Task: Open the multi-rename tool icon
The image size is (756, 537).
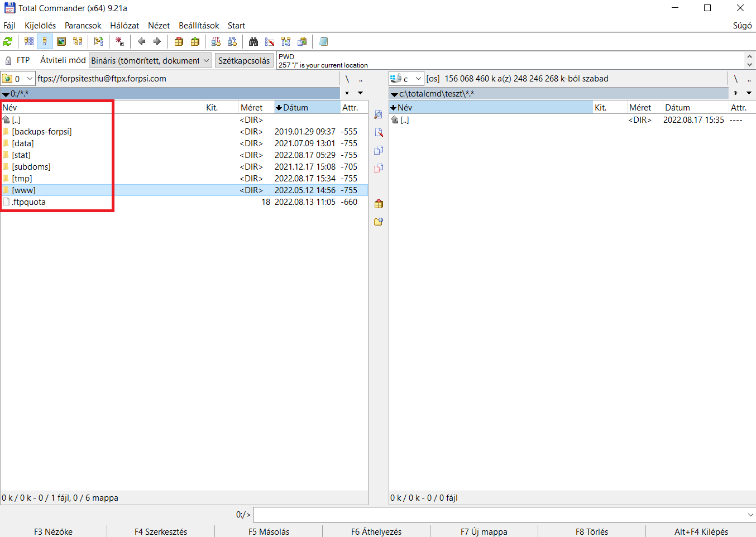Action: click(x=270, y=41)
